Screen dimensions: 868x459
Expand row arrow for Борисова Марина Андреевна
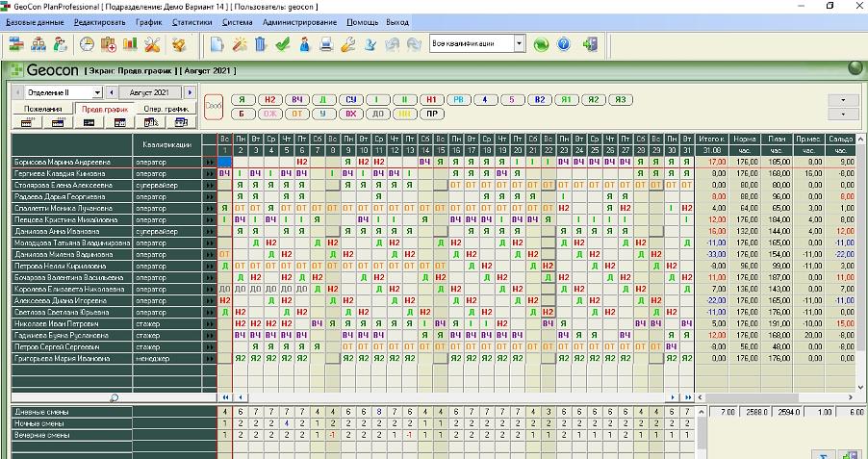tap(210, 162)
